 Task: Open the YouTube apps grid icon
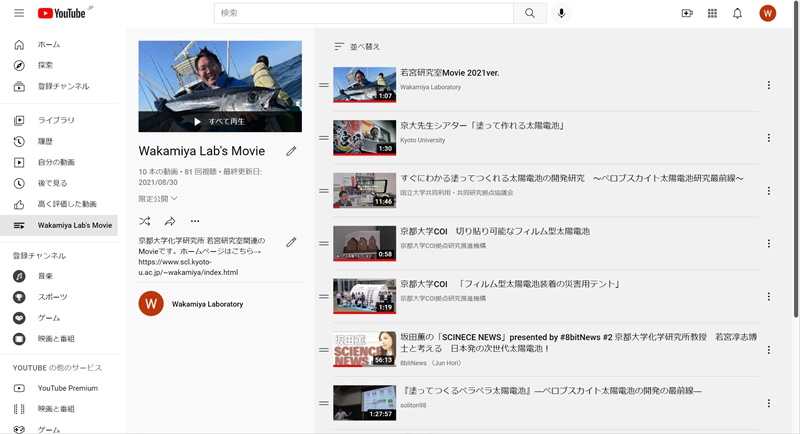712,13
